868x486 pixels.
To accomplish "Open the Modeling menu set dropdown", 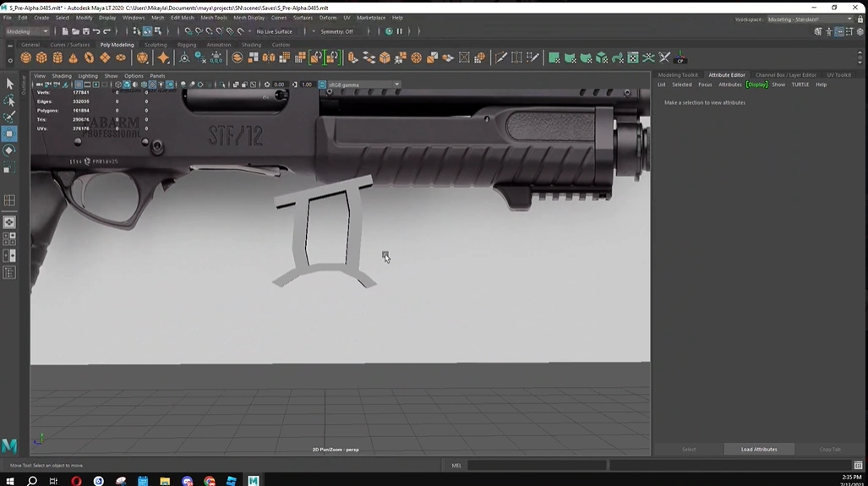I will coord(27,31).
